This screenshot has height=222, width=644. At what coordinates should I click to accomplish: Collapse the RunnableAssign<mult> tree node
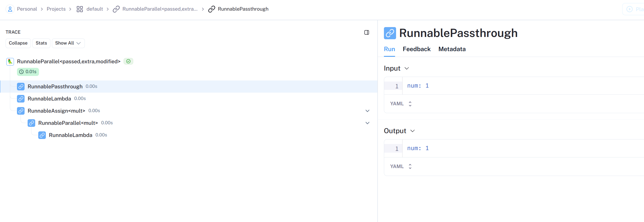click(367, 111)
